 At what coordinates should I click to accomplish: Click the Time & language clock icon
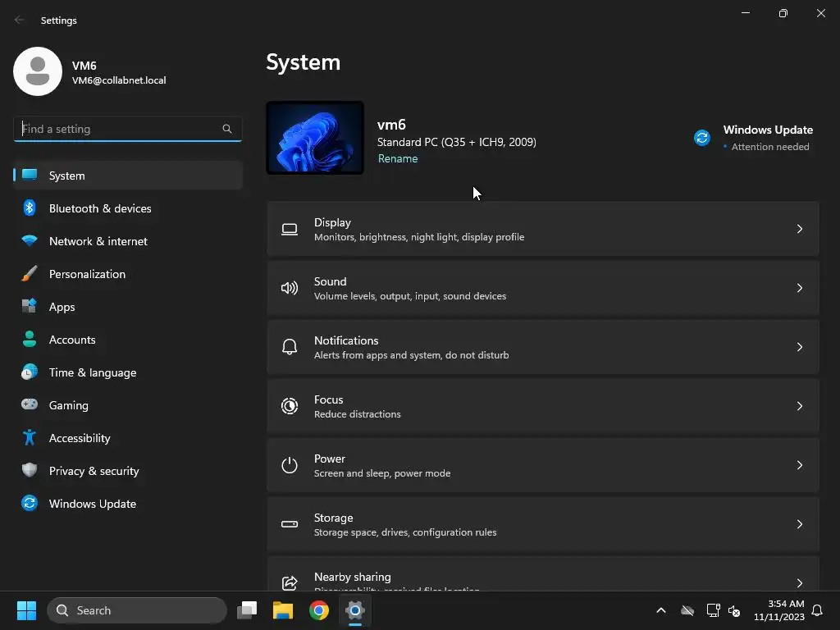coord(30,372)
